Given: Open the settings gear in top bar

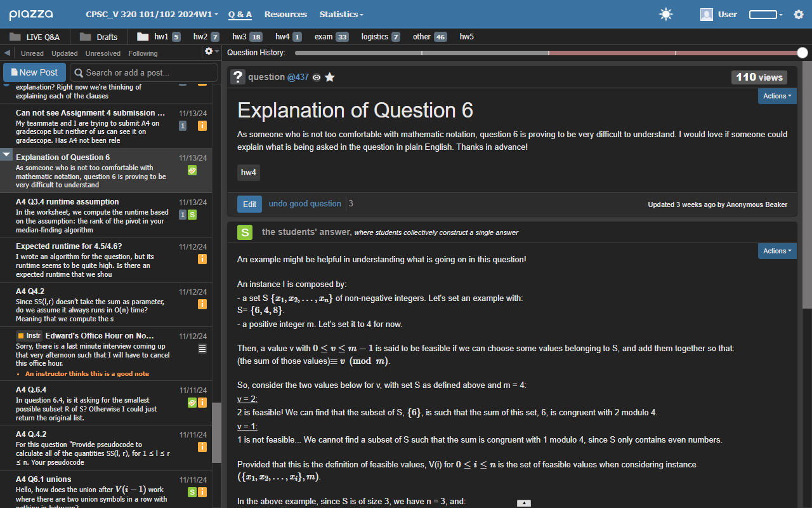Looking at the screenshot, I should (x=799, y=14).
